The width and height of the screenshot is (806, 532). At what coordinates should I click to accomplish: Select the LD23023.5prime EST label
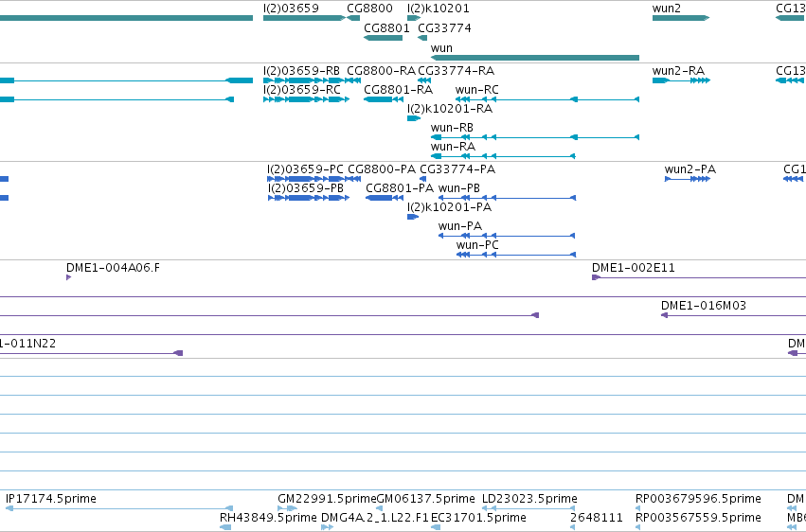pos(529,499)
